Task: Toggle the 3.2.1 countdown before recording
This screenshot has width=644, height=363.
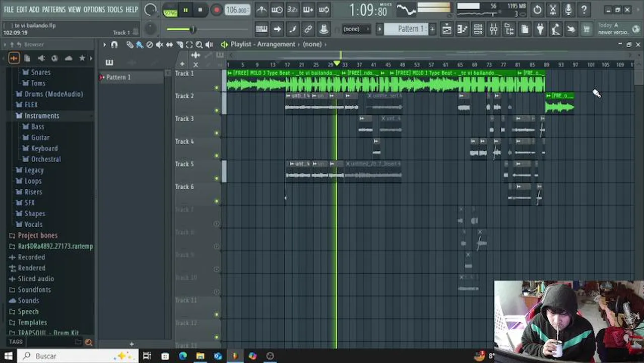Action: coord(293,10)
